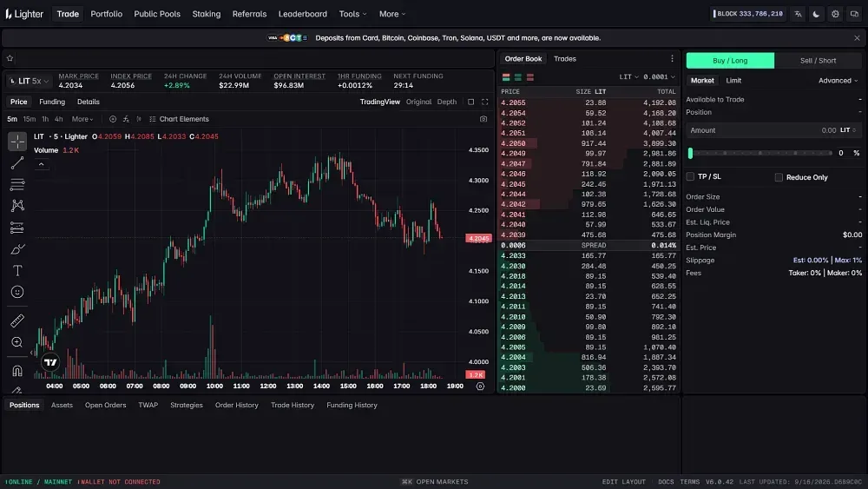The height and width of the screenshot is (489, 868).
Task: Select the XABCD pattern tool
Action: pos(17,206)
